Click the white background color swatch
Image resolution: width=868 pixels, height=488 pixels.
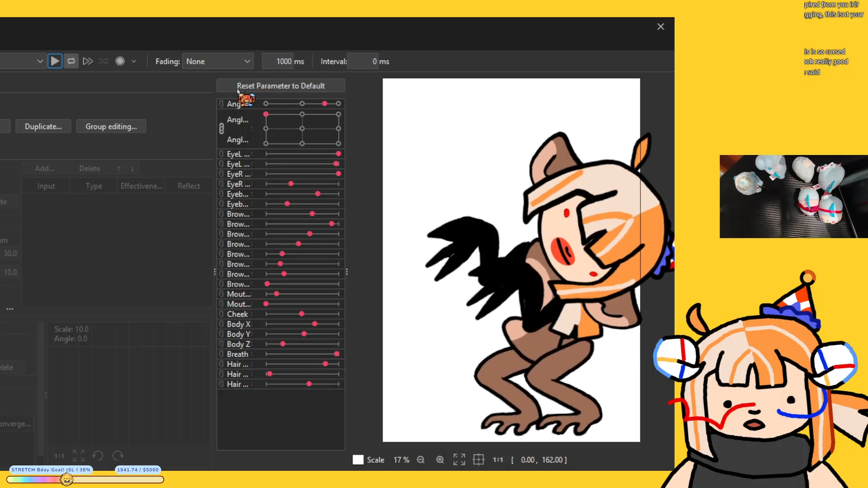point(358,460)
